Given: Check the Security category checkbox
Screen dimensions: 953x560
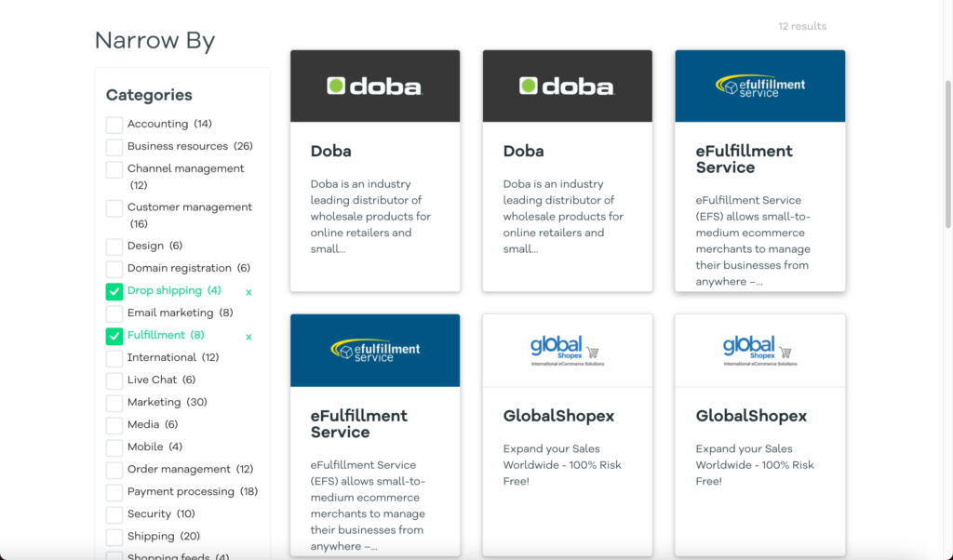Looking at the screenshot, I should [114, 514].
